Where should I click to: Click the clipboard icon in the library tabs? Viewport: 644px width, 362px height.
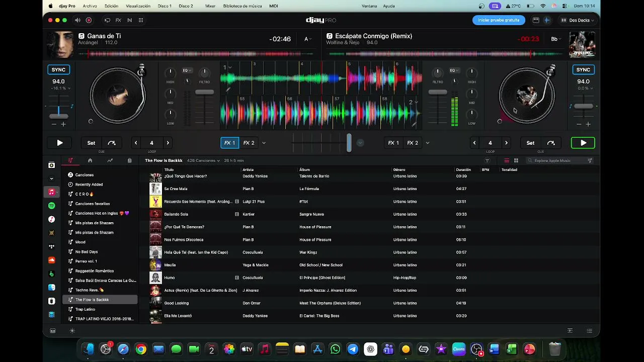pyautogui.click(x=129, y=160)
